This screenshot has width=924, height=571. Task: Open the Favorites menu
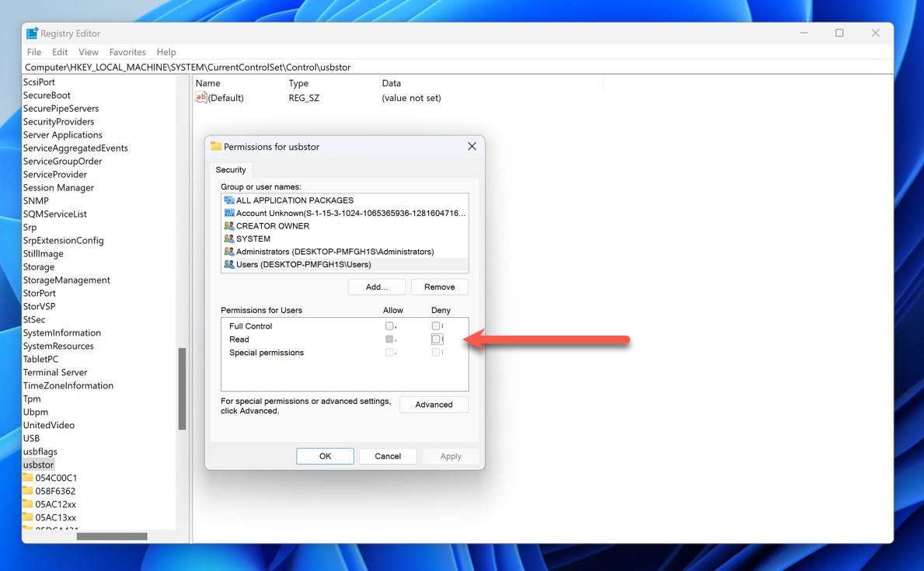(127, 52)
